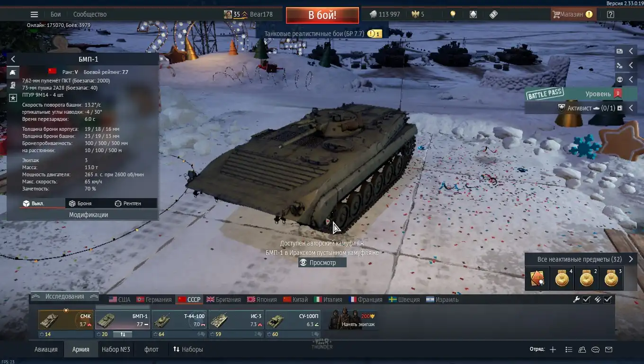Viewport: 644px width, 364px height.
Task: Open the chat bubble icon
Action: 596,350
